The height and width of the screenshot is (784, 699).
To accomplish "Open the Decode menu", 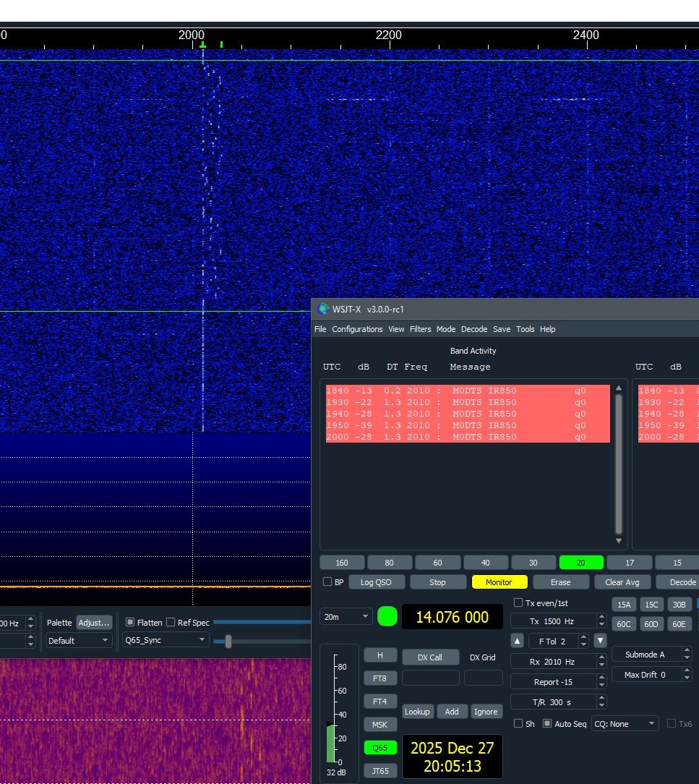I will point(474,329).
